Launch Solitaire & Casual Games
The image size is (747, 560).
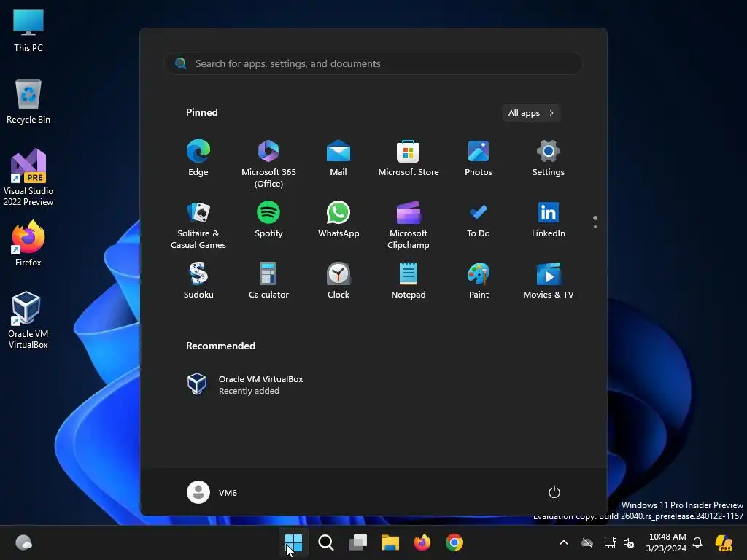[198, 225]
